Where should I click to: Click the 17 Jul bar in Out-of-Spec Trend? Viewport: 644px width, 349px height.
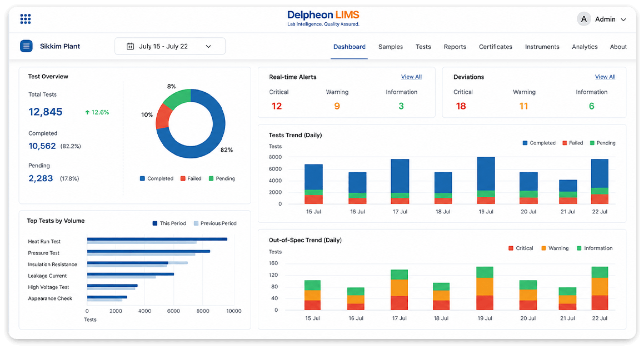tap(399, 290)
